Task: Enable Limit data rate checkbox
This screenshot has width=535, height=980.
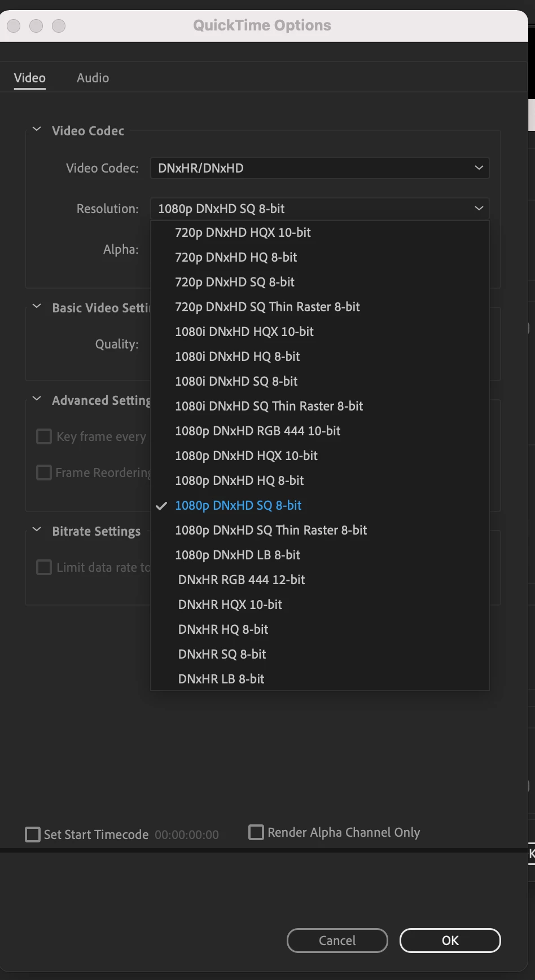Action: click(x=44, y=567)
